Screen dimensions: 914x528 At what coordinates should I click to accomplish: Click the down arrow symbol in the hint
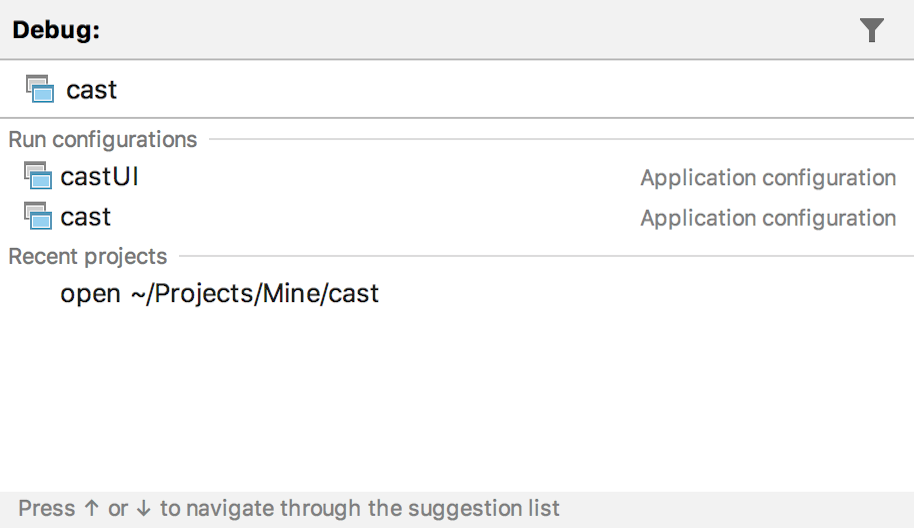tap(144, 508)
